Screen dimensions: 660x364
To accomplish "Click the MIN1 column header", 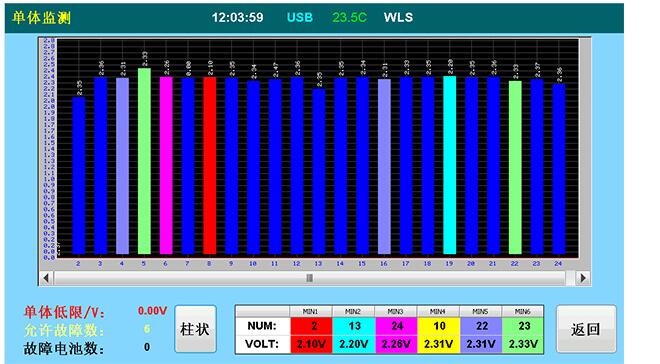I will [311, 311].
